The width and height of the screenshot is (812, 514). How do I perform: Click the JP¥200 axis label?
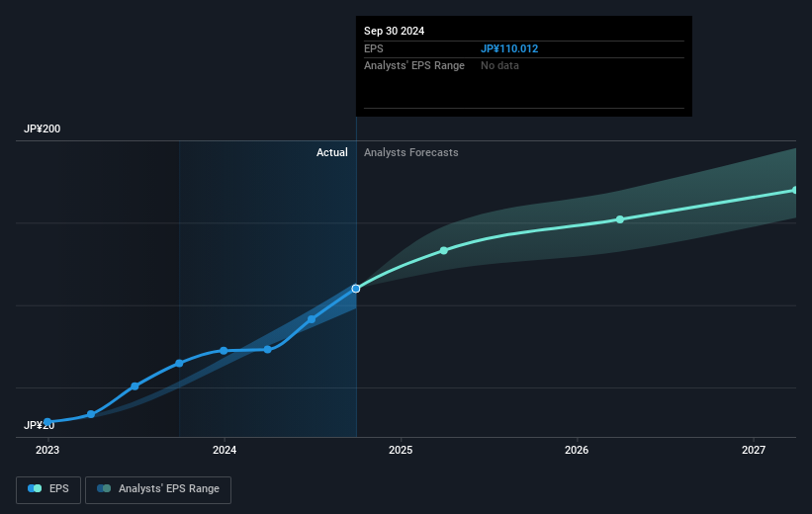tap(42, 128)
